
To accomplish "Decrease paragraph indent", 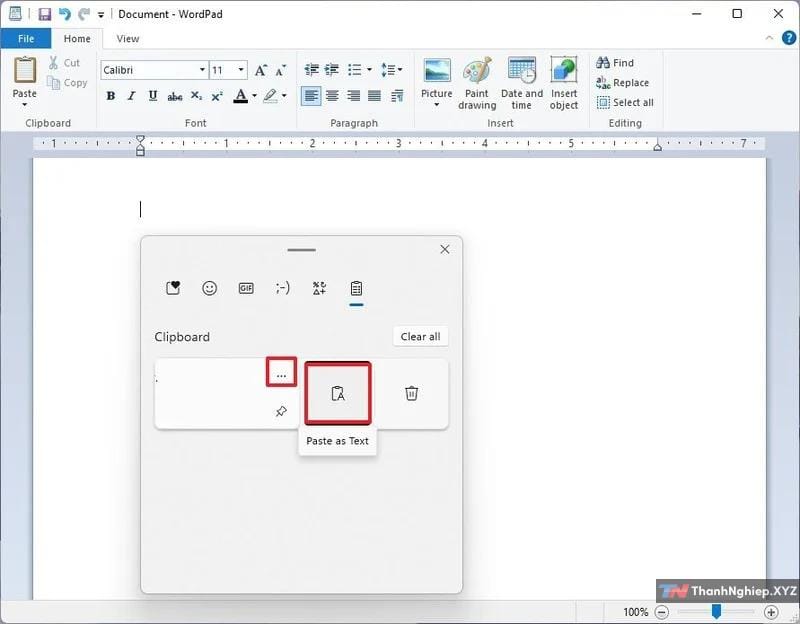I will coord(311,69).
